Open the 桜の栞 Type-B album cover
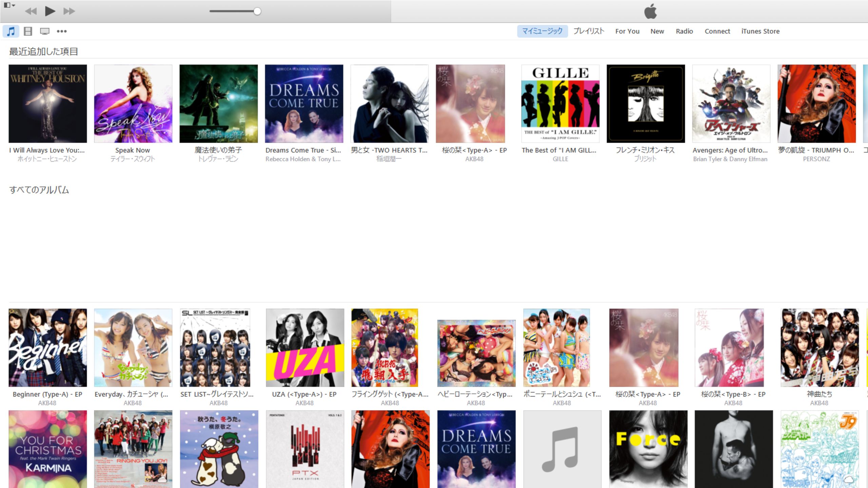Image resolution: width=868 pixels, height=488 pixels. (729, 348)
